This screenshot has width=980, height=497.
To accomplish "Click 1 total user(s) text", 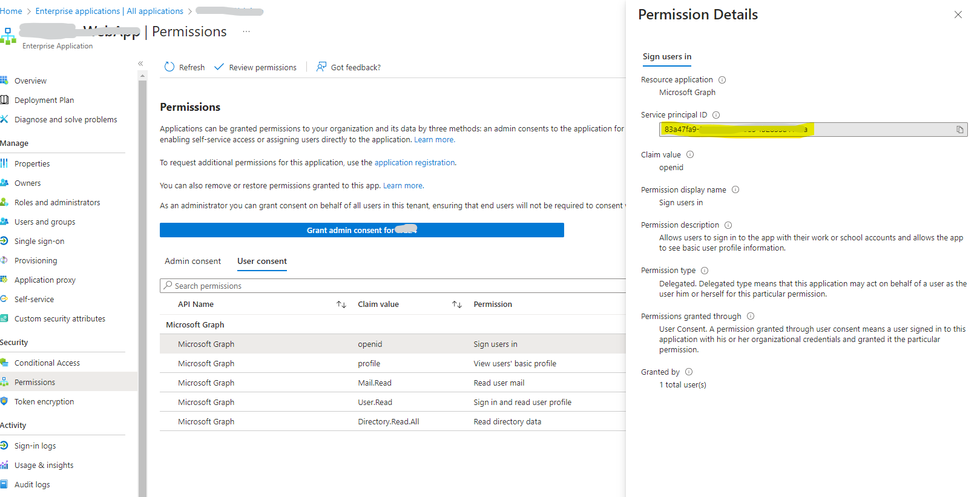I will pyautogui.click(x=683, y=385).
